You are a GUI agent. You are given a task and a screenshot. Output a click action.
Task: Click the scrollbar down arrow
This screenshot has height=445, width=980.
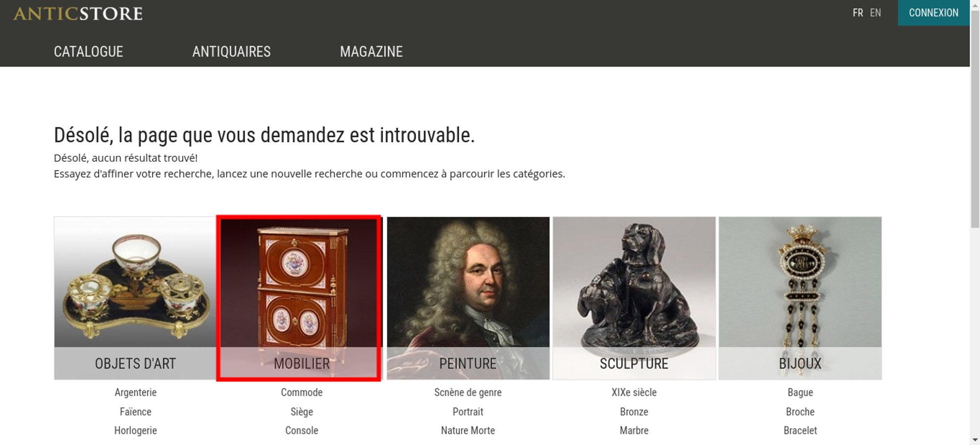click(975, 440)
